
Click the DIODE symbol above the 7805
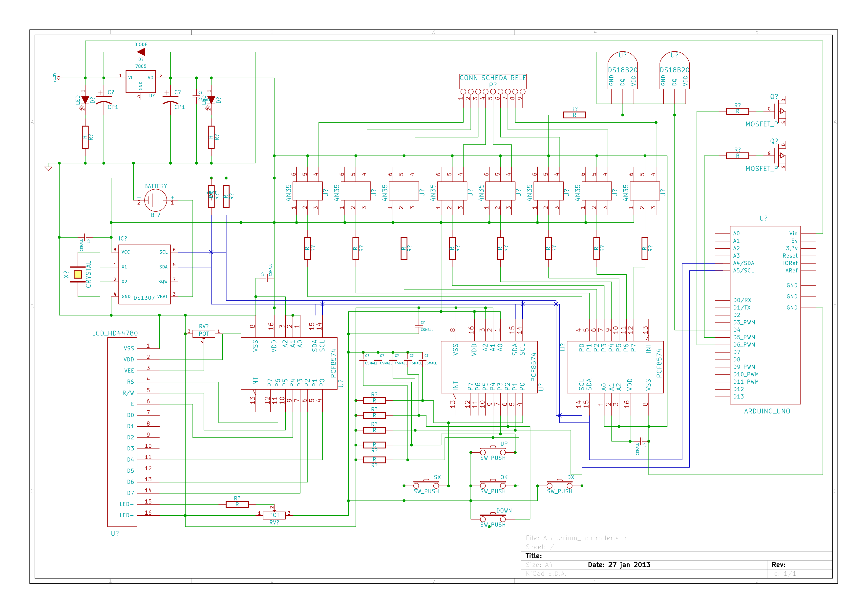point(141,52)
